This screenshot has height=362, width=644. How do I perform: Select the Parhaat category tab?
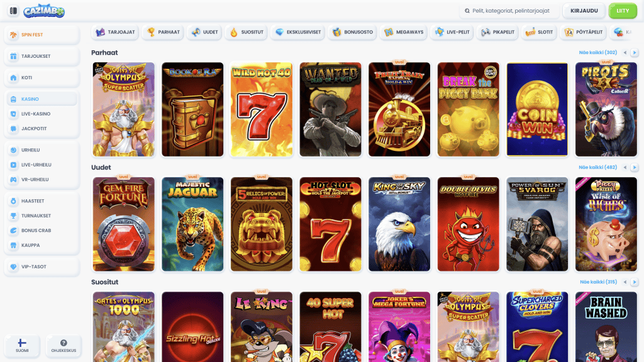(x=163, y=32)
